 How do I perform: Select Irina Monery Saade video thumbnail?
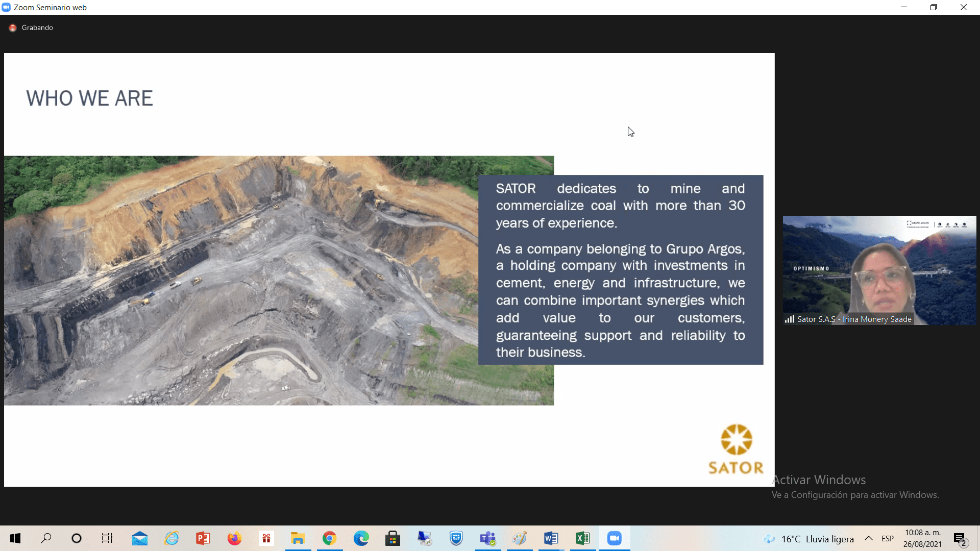(879, 270)
